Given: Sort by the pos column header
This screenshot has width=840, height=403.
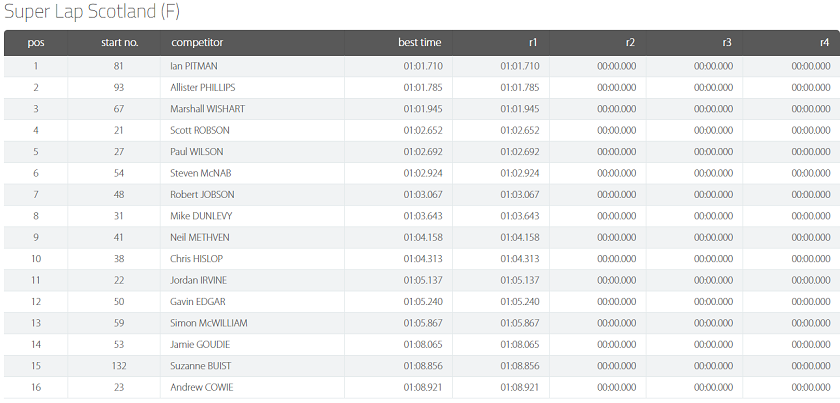Looking at the screenshot, I should point(36,43).
